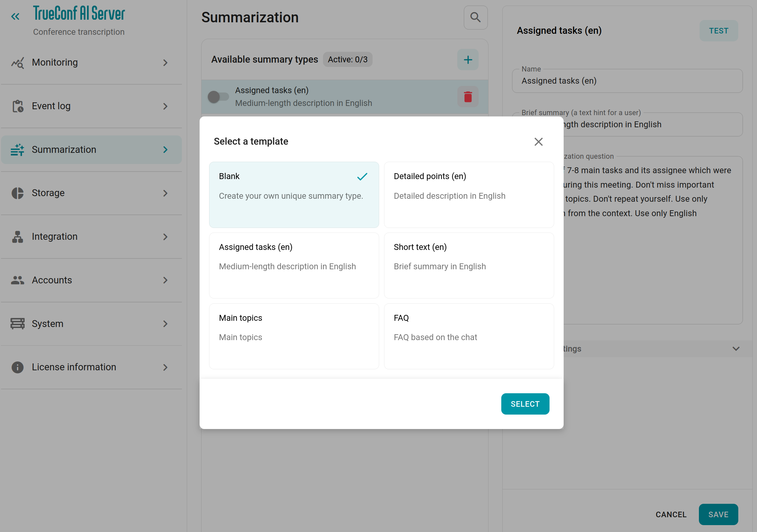This screenshot has width=757, height=532.
Task: Expand the Integration menu chevron
Action: [165, 236]
